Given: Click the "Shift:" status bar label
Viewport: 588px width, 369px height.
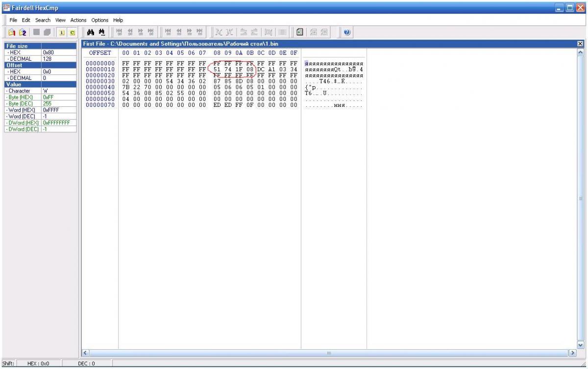Looking at the screenshot, I should point(7,364).
